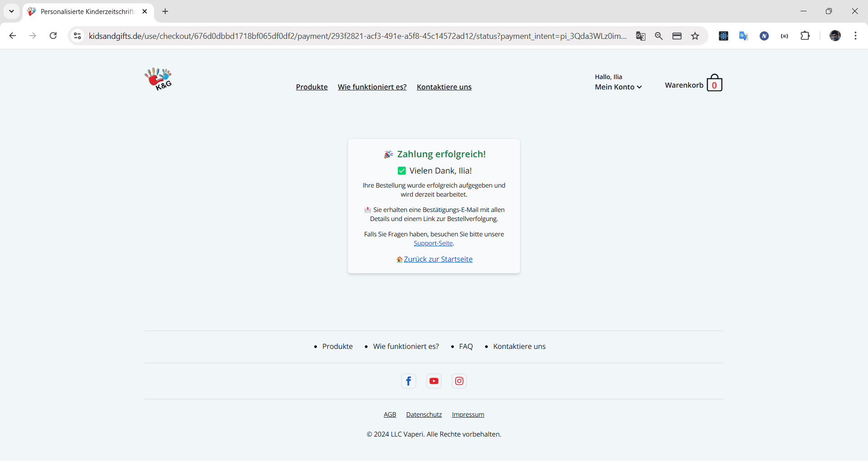Open a new browser tab
The image size is (868, 461).
point(165,11)
